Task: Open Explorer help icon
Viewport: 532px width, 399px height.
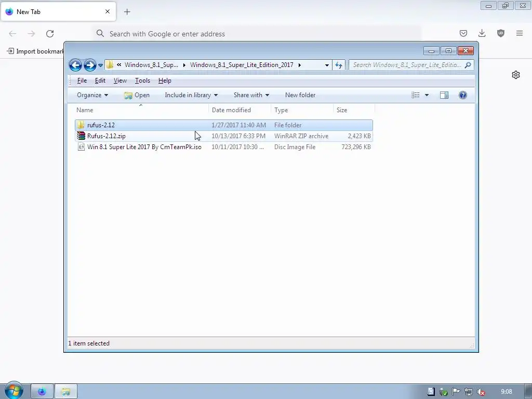Action: [463, 95]
